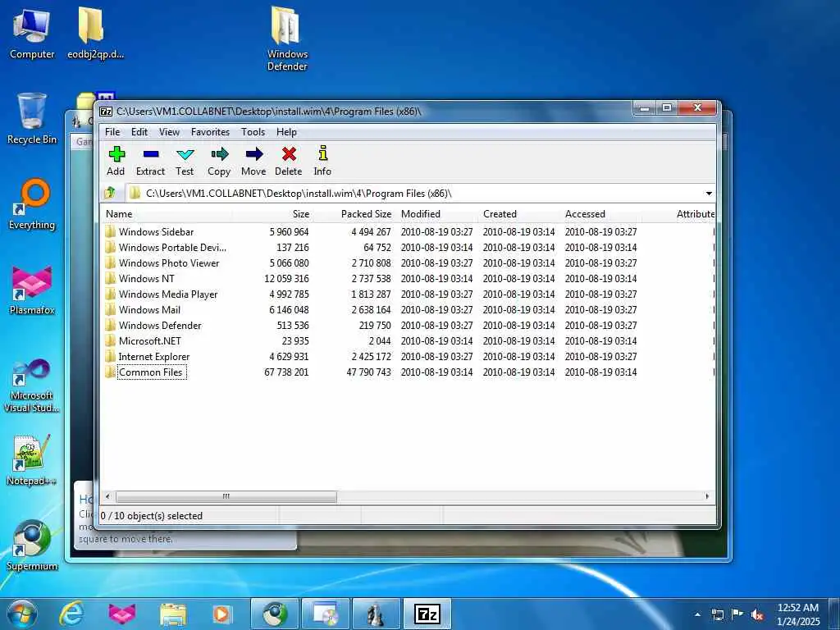Click the scrollbar left arrow
The width and height of the screenshot is (840, 630).
point(107,496)
